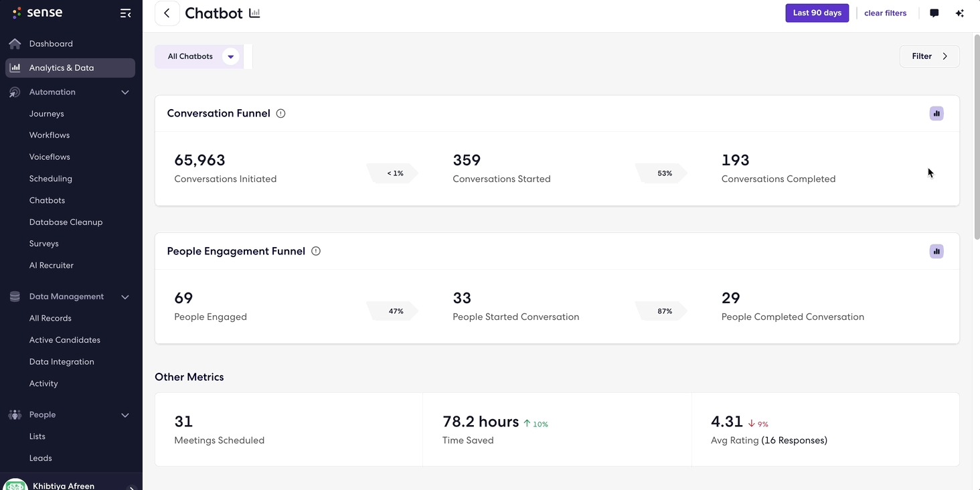This screenshot has width=980, height=490.
Task: Click the chart icon beside the Chatbot title
Action: point(254,12)
